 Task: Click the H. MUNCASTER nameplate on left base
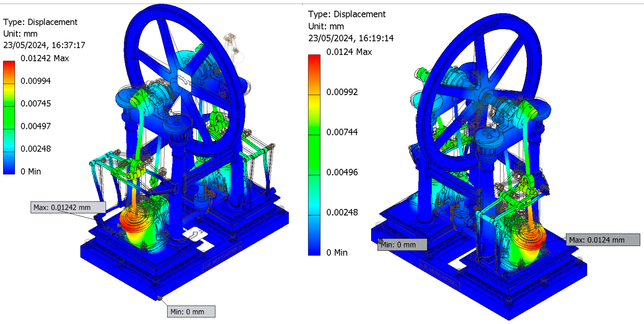(x=223, y=256)
